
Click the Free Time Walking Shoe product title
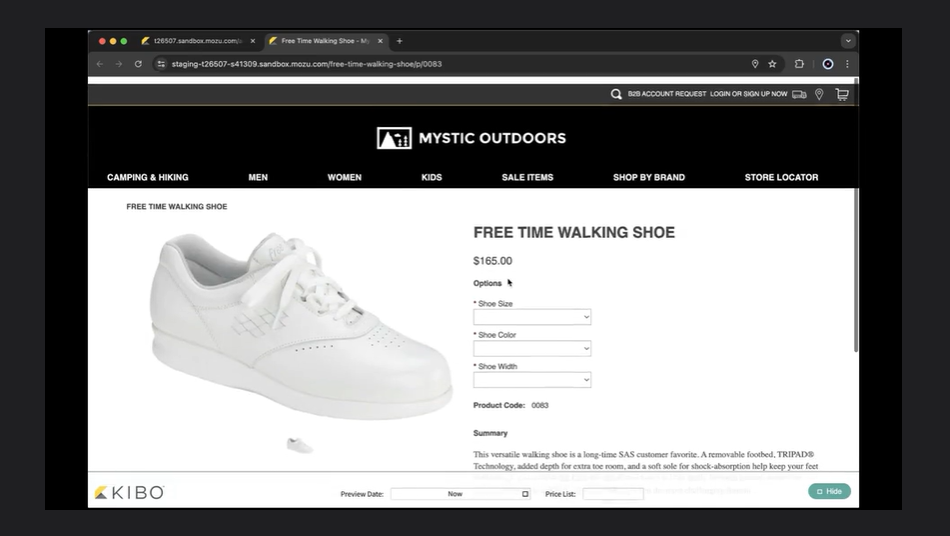pos(574,233)
